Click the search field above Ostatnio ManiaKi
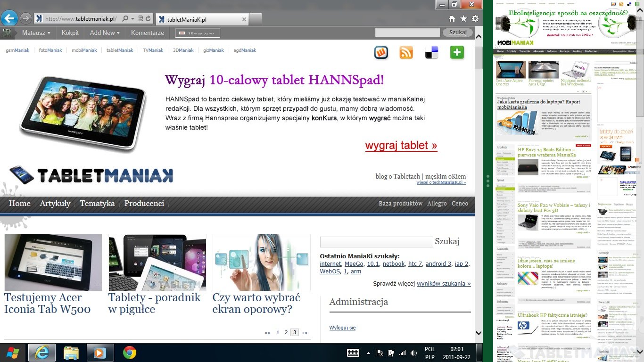The width and height of the screenshot is (644, 362). pos(376,242)
